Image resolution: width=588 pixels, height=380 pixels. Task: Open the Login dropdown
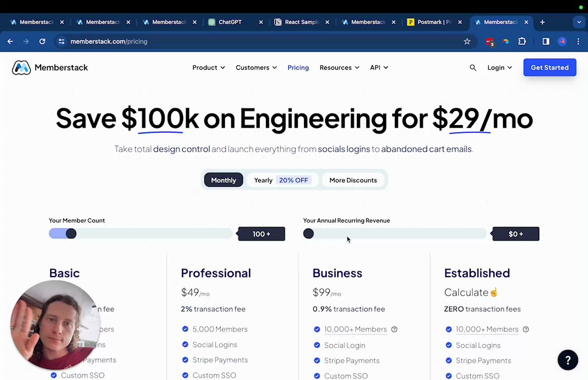[x=499, y=68]
